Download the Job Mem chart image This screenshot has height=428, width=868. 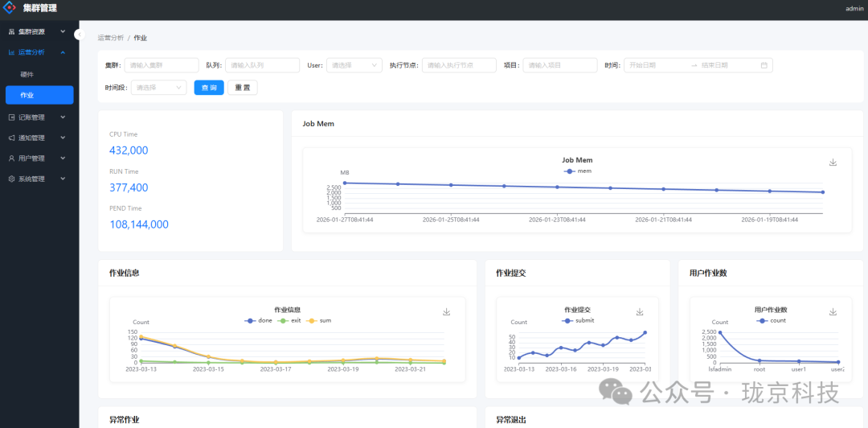pos(833,163)
